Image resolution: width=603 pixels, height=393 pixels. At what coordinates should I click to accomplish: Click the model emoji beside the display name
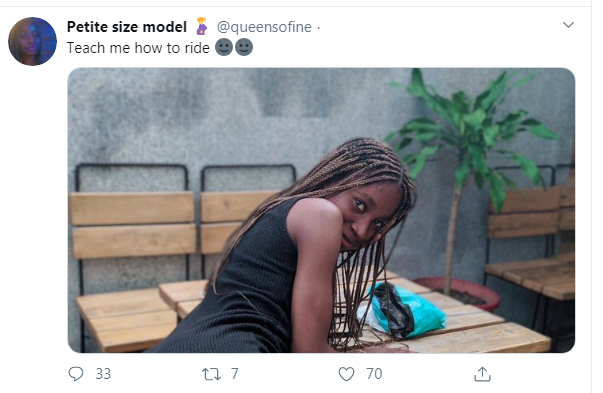201,27
